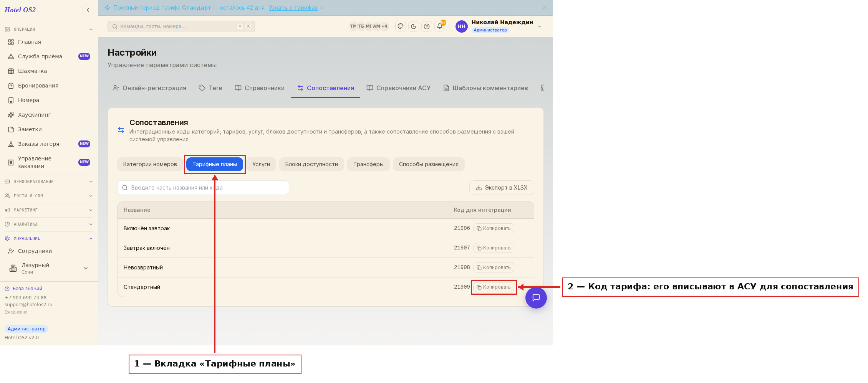Click the Администратор role badge in sidebar
The height and width of the screenshot is (383, 868).
pyautogui.click(x=27, y=329)
